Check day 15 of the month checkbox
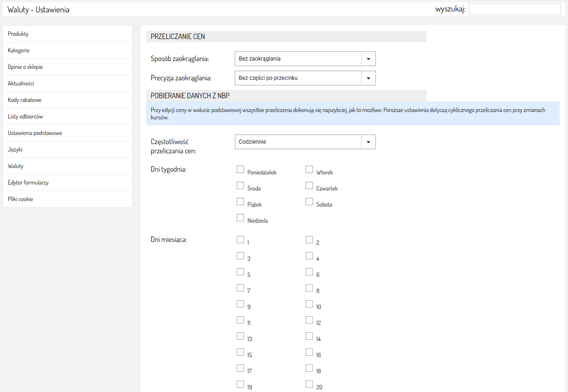Viewport: 568px width, 392px height. pyautogui.click(x=240, y=352)
